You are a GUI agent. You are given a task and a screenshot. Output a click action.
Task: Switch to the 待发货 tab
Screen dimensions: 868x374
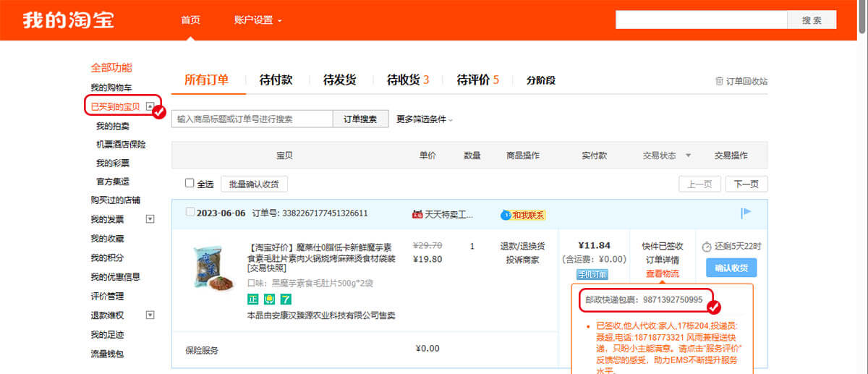pos(339,80)
